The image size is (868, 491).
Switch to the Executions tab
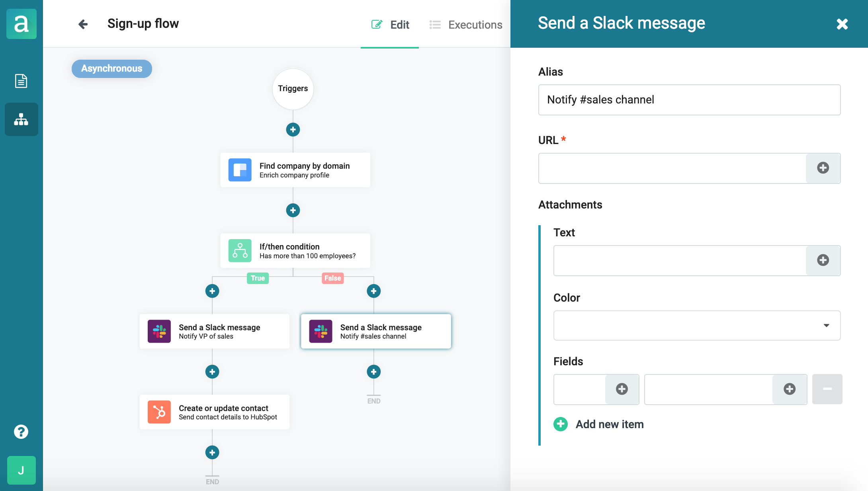[x=466, y=25]
